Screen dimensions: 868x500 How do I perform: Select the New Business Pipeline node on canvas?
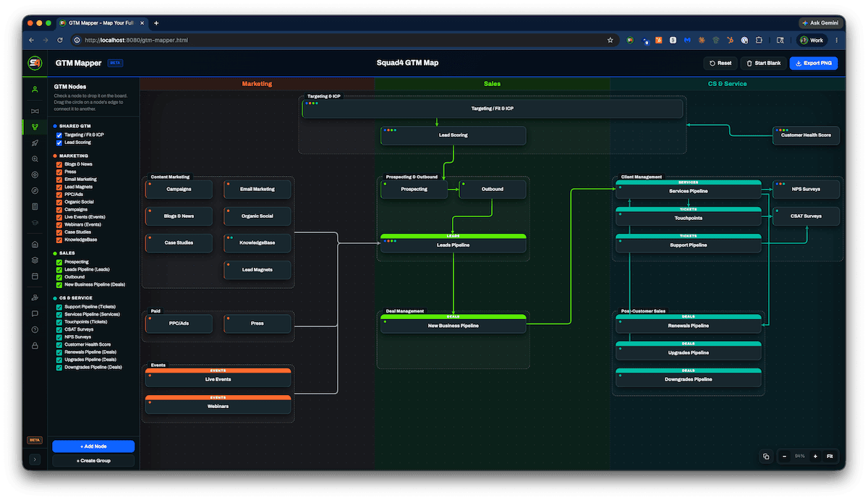(x=454, y=323)
